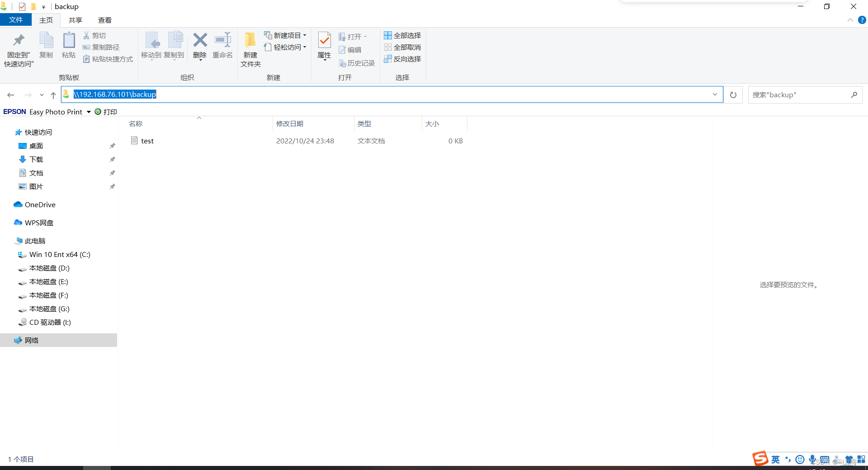Click the red Delete X icon
This screenshot has height=470, width=868.
click(x=200, y=40)
